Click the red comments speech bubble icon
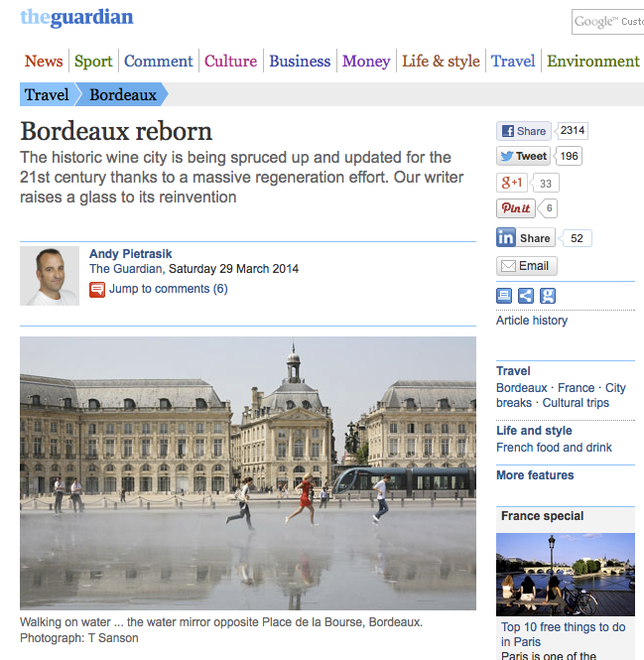 [97, 290]
